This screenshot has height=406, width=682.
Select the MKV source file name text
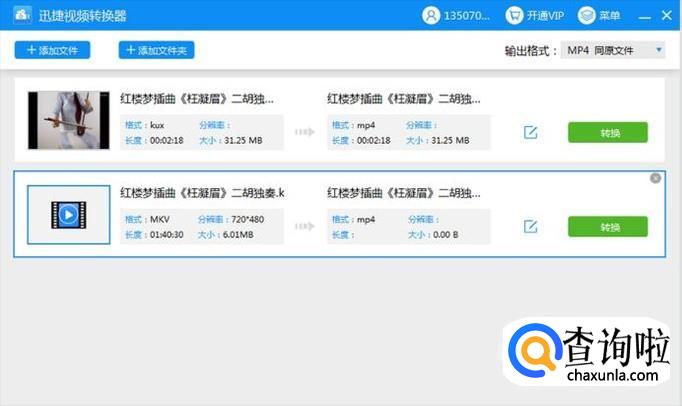[x=202, y=193]
